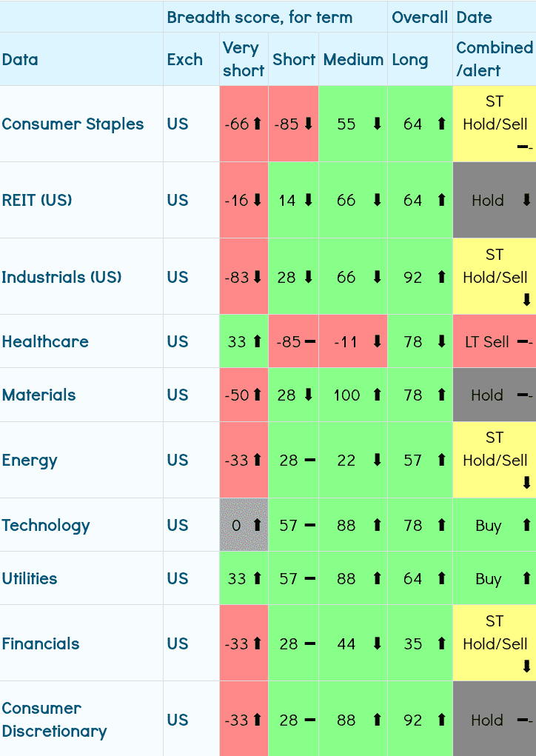
Task: Click the Energy ST Hold/Sell yellow cell
Action: pyautogui.click(x=495, y=459)
